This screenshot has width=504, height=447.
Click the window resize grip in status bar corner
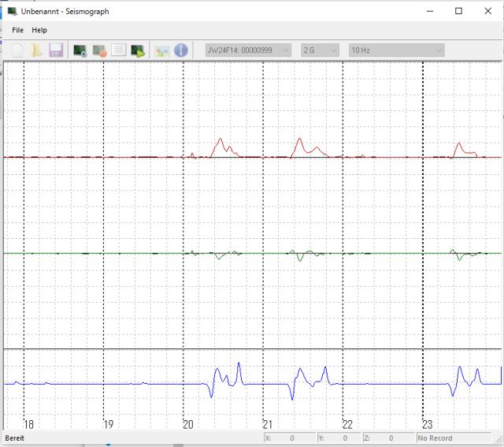pyautogui.click(x=498, y=439)
